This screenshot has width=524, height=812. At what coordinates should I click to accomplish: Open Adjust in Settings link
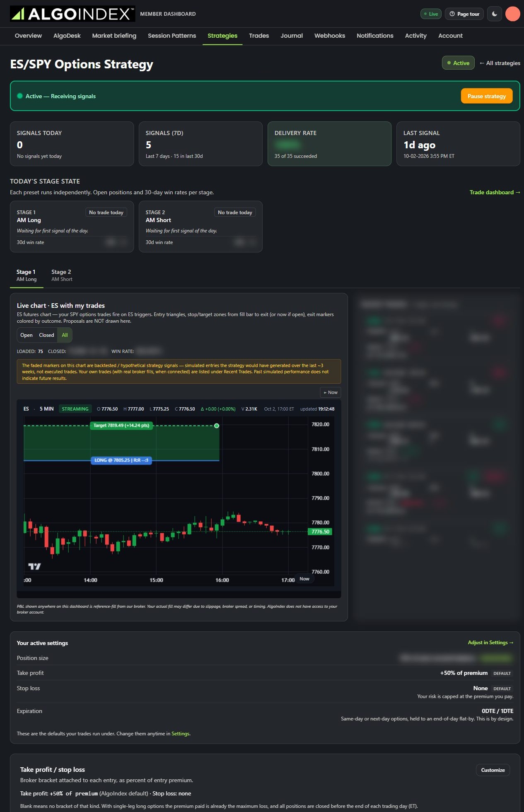coord(490,643)
